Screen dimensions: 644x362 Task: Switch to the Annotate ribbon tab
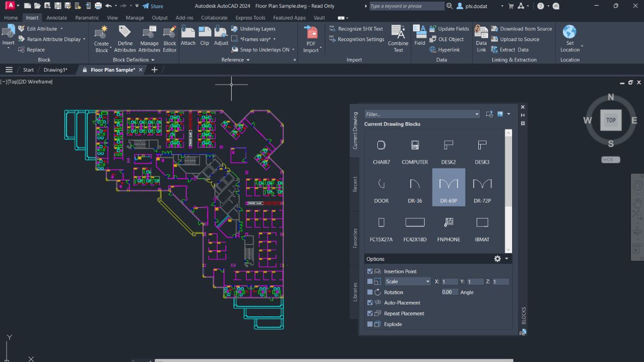(57, 17)
